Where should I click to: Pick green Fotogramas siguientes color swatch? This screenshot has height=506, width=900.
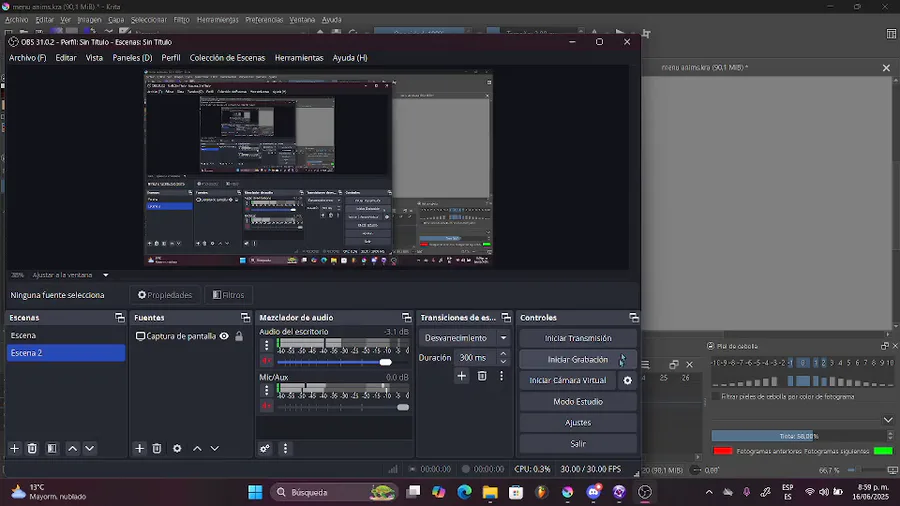[883, 451]
